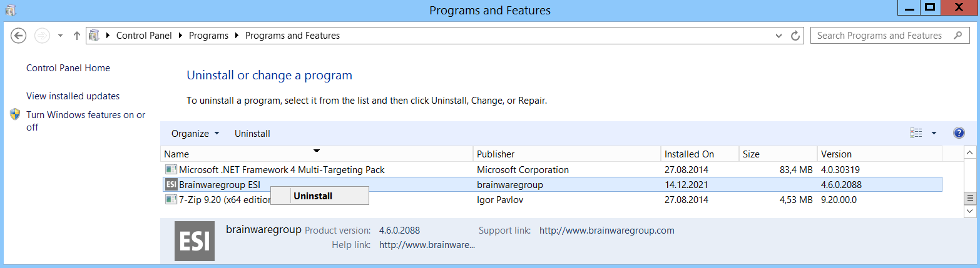The height and width of the screenshot is (268, 980).
Task: Click the Microsoft Corporation publisher cell
Action: pos(523,169)
